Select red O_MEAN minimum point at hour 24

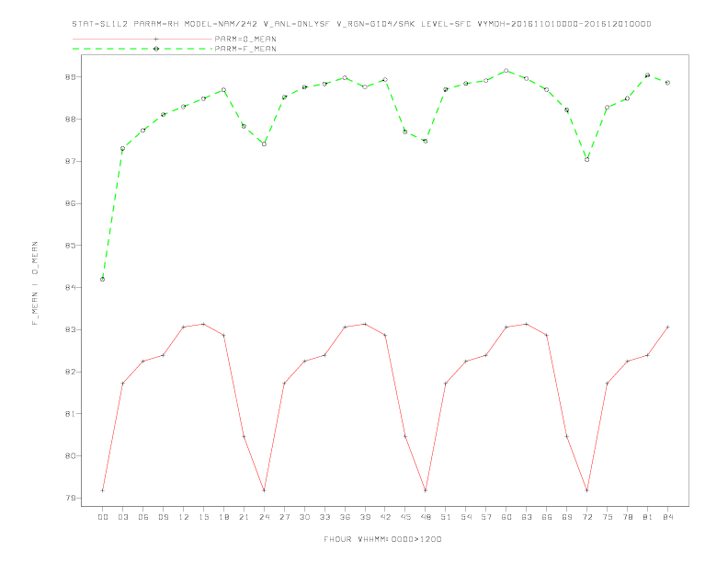click(264, 490)
